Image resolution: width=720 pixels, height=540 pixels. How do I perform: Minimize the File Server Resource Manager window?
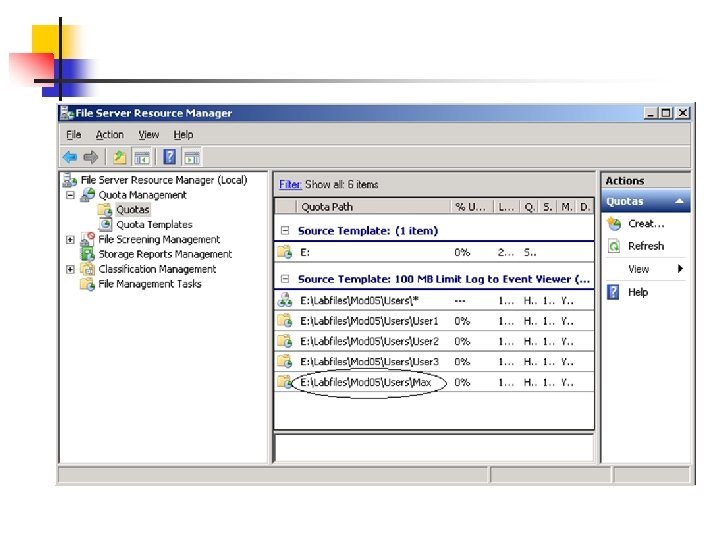pos(650,113)
